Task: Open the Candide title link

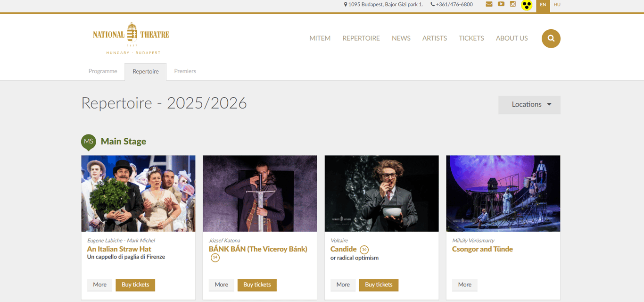Action: [x=344, y=249]
